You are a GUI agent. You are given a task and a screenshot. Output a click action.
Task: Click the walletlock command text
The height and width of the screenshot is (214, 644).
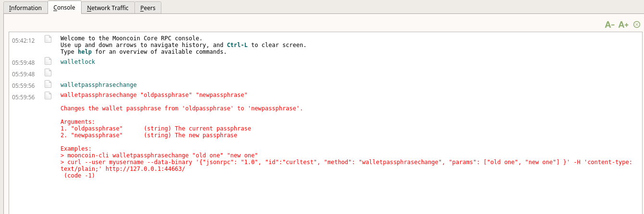(78, 62)
